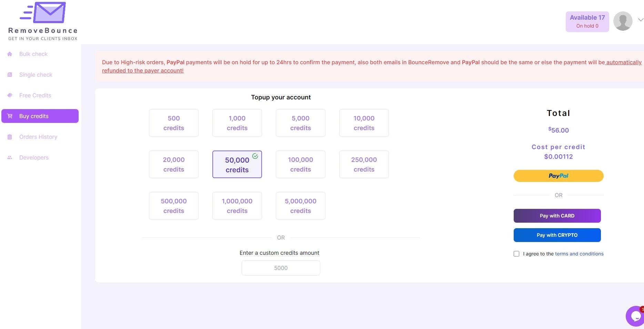Click the selected 50,000 credits package
The width and height of the screenshot is (644, 329).
pyautogui.click(x=237, y=164)
